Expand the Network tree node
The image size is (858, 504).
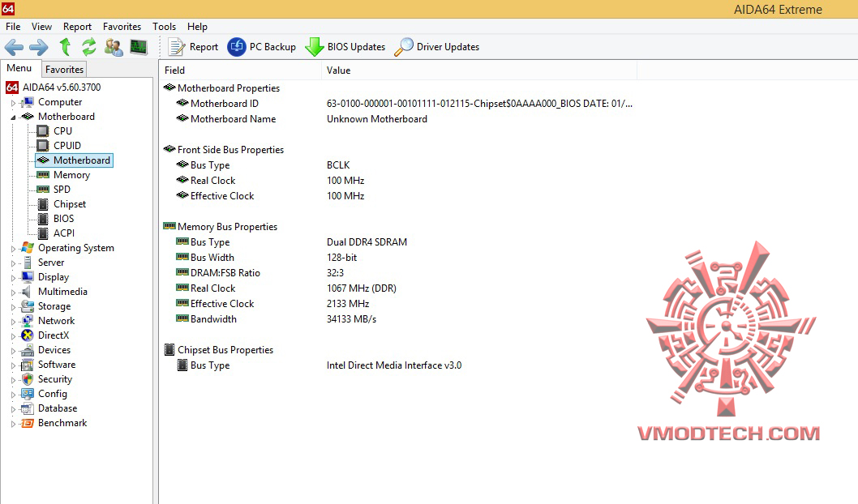click(x=13, y=322)
